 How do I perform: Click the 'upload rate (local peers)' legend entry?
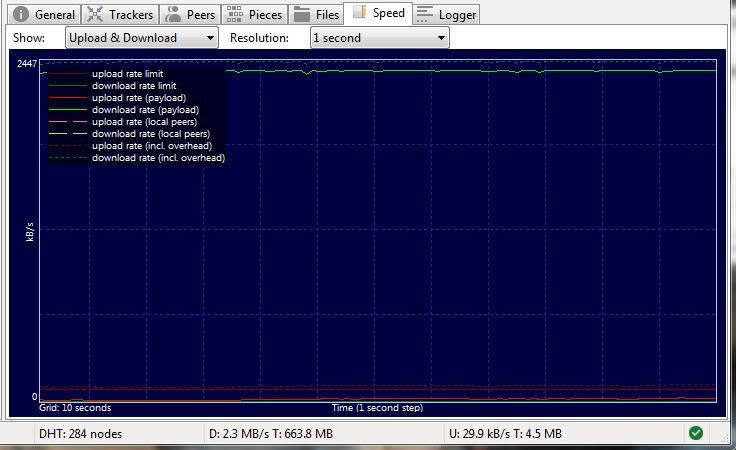[145, 122]
